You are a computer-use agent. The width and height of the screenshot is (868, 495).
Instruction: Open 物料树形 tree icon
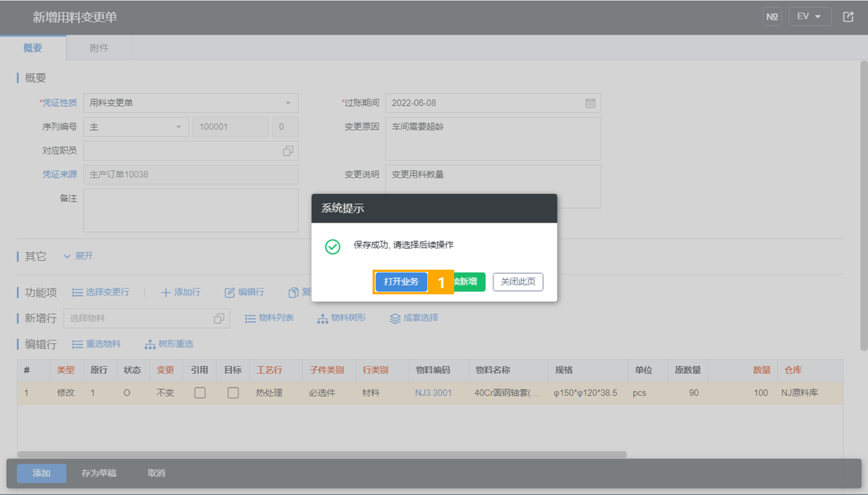coord(323,319)
